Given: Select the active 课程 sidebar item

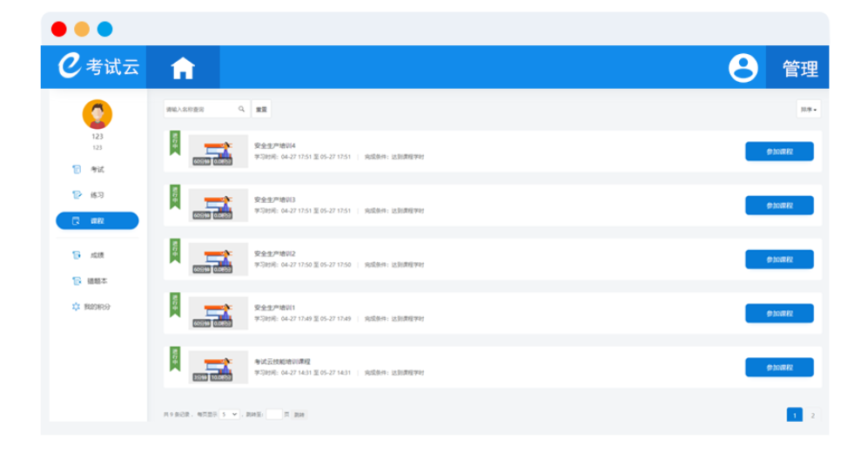Looking at the screenshot, I should click(97, 221).
